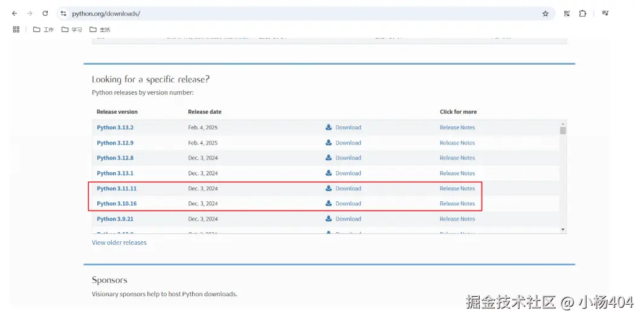Open the QR code icon in toolbar

[x=567, y=13]
